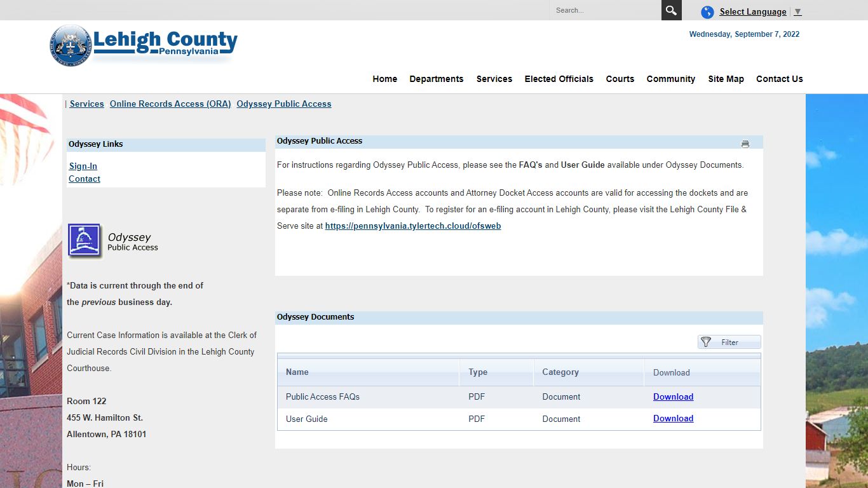Go to the Home menu item

pyautogui.click(x=384, y=79)
